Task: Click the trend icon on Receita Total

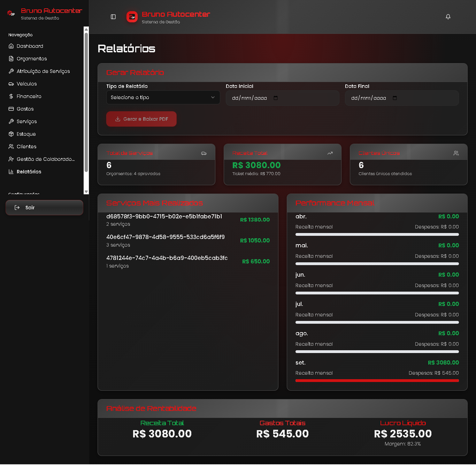Action: point(330,153)
